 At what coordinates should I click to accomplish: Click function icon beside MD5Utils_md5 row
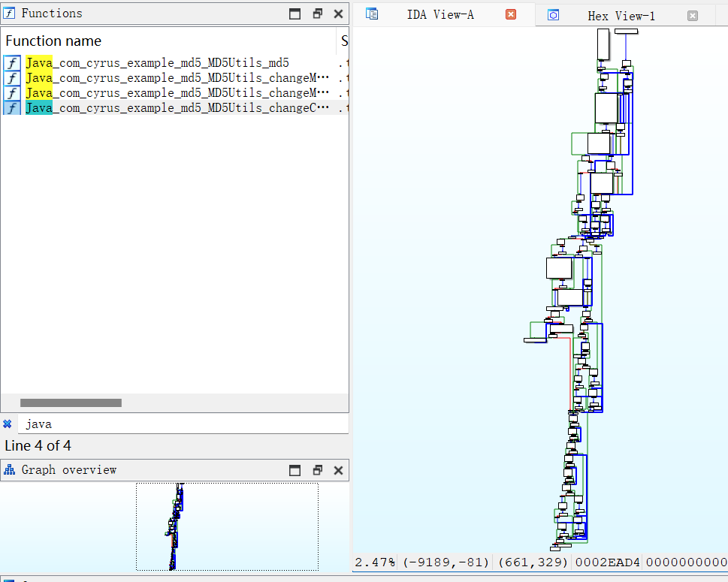click(x=12, y=62)
